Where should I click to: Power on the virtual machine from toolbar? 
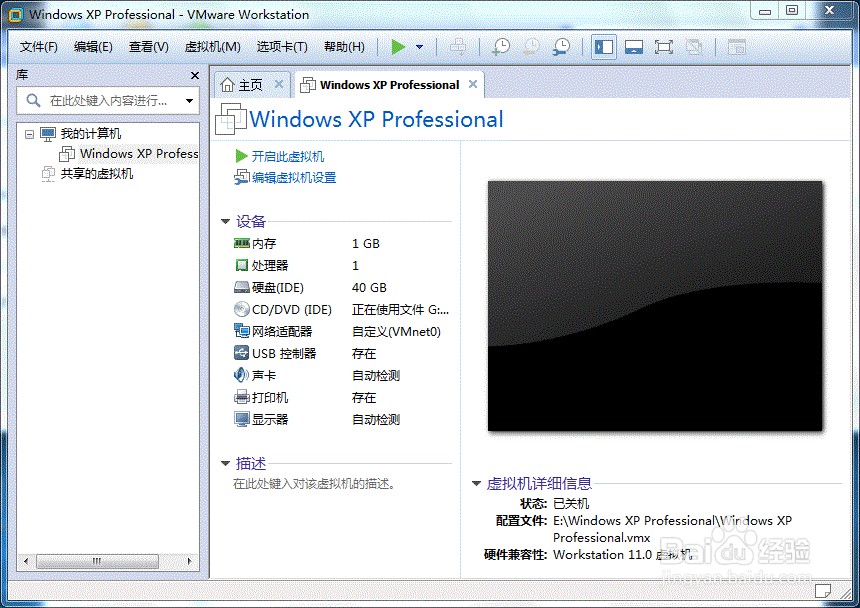click(x=397, y=46)
